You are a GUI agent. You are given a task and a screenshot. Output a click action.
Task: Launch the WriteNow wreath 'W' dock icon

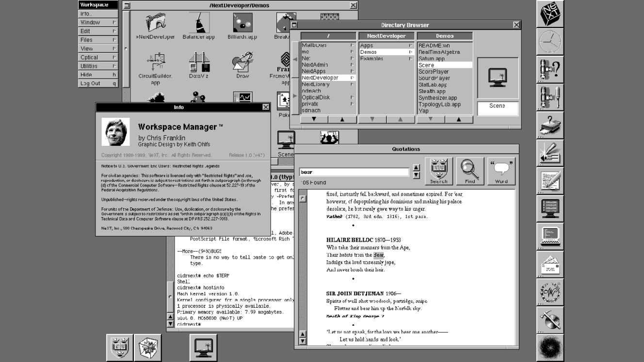[550, 292]
